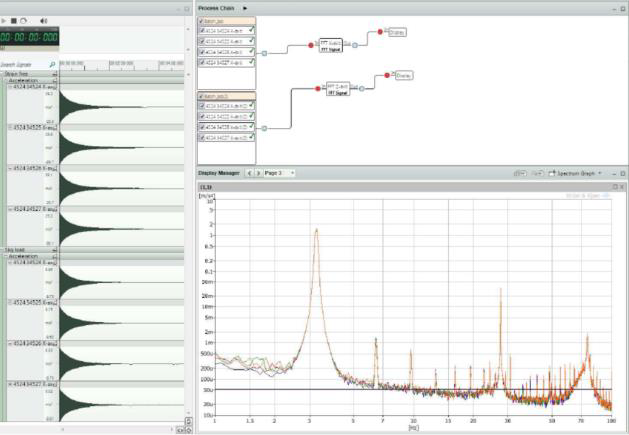The width and height of the screenshot is (629, 435).
Task: Go to next Display Manager page
Action: [x=258, y=173]
